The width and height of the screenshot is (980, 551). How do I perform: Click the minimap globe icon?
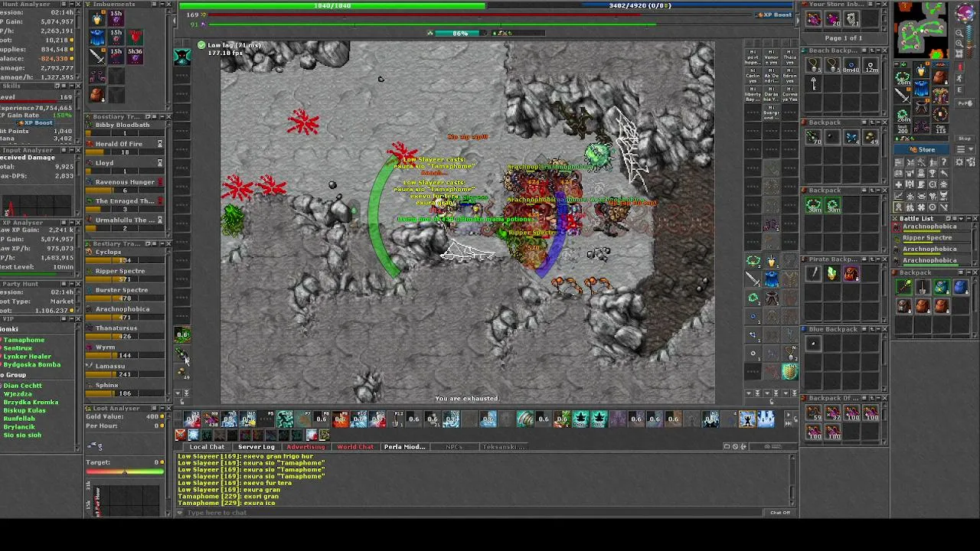[965, 11]
